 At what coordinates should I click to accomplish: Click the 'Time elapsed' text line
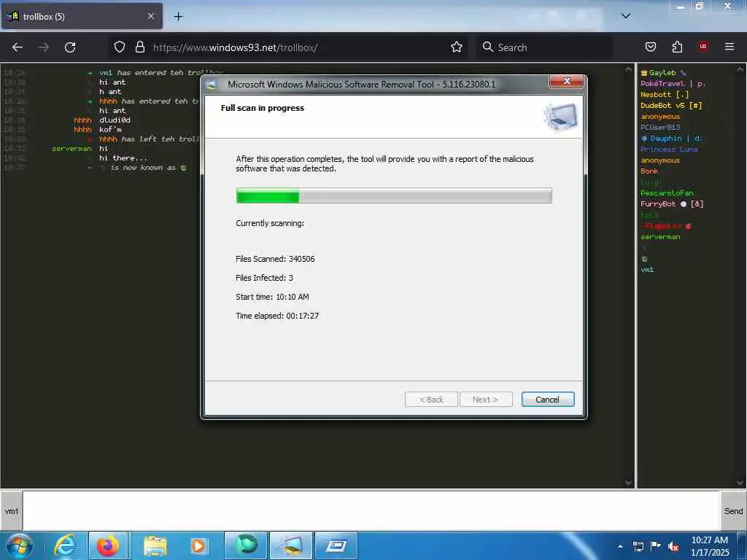pyautogui.click(x=277, y=316)
